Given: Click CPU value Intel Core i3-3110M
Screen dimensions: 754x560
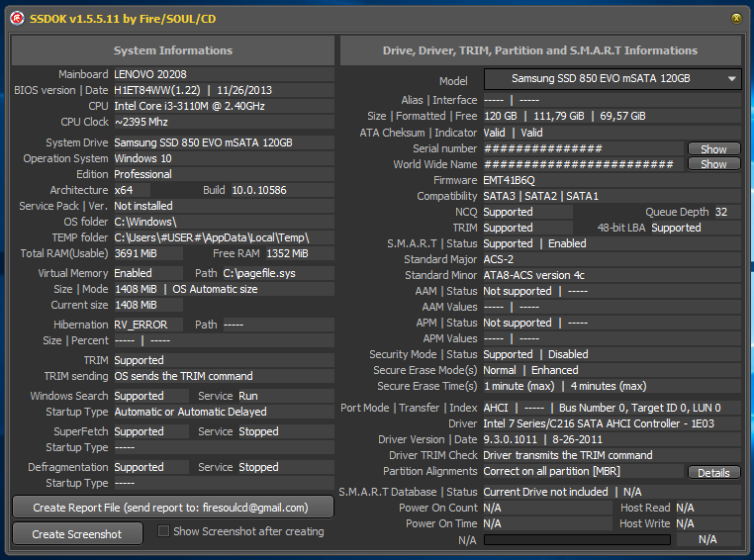Looking at the screenshot, I should [189, 106].
